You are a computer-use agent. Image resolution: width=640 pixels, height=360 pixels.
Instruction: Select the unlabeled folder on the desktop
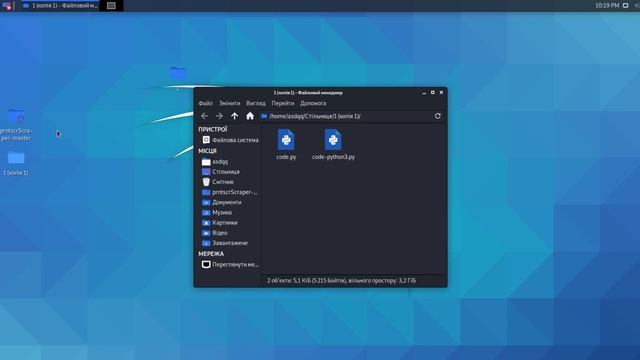(178, 73)
